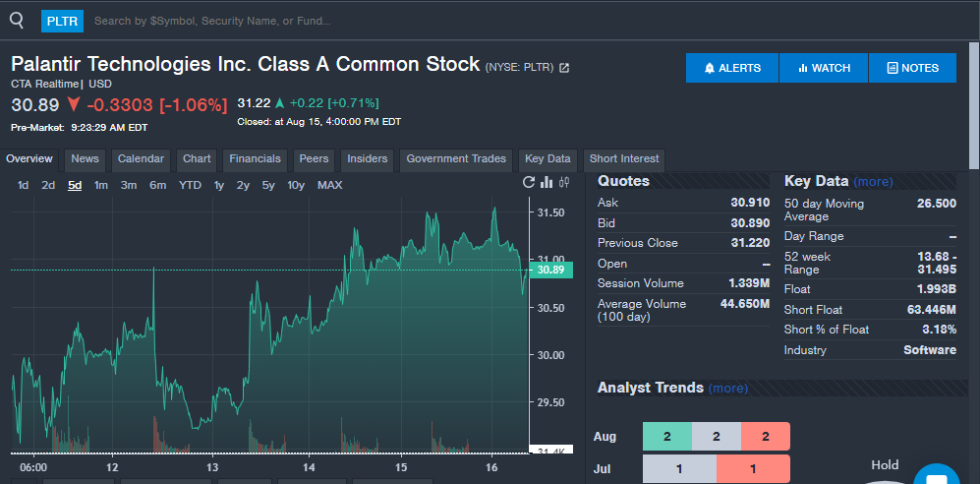Click the Jul red analyst count 1
The image size is (980, 484).
[753, 469]
